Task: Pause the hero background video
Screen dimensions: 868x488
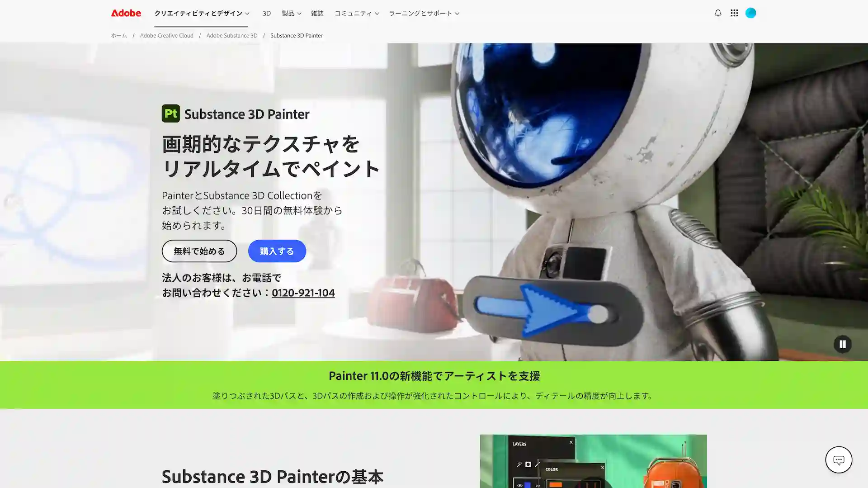Action: pos(842,344)
